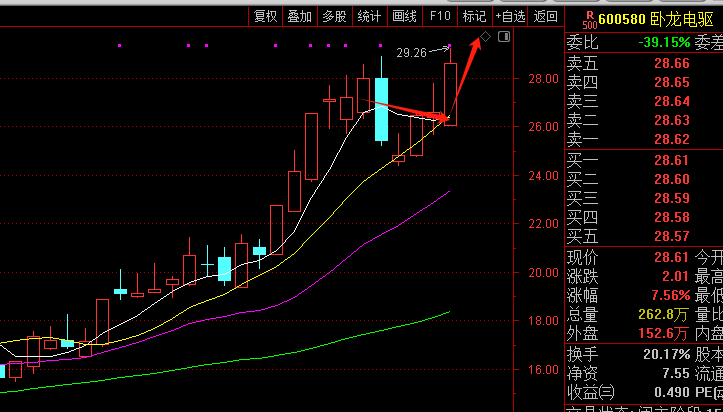Click 净资 value 7.55
723x412 pixels.
[676, 373]
